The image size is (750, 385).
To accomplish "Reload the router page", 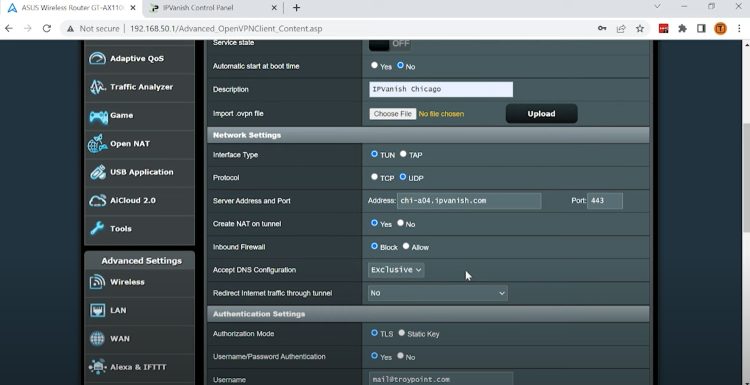I will 46,29.
